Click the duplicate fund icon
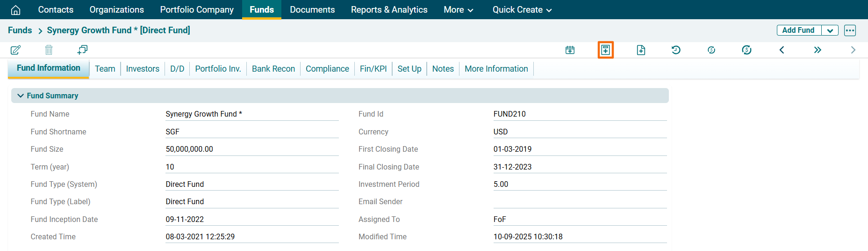868x251 pixels. click(x=82, y=50)
